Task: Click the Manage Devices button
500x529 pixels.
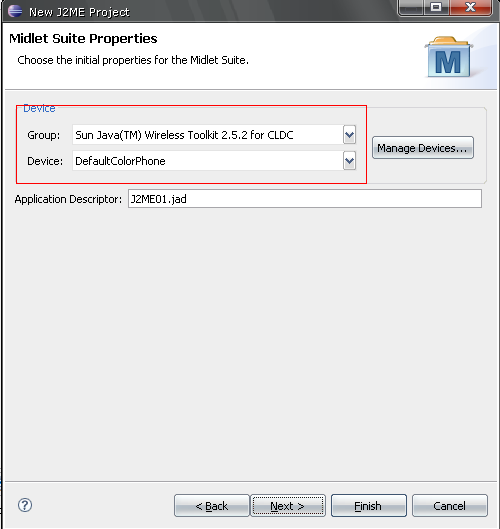Action: (x=423, y=148)
